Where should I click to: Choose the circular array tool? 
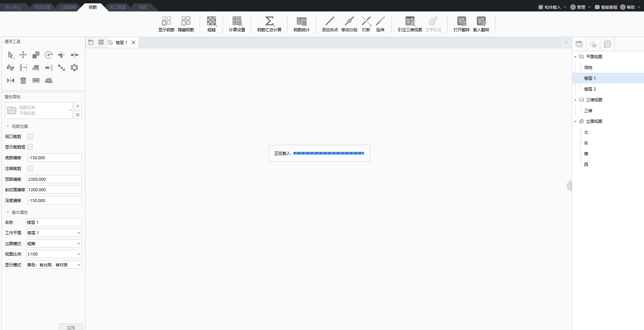click(74, 68)
